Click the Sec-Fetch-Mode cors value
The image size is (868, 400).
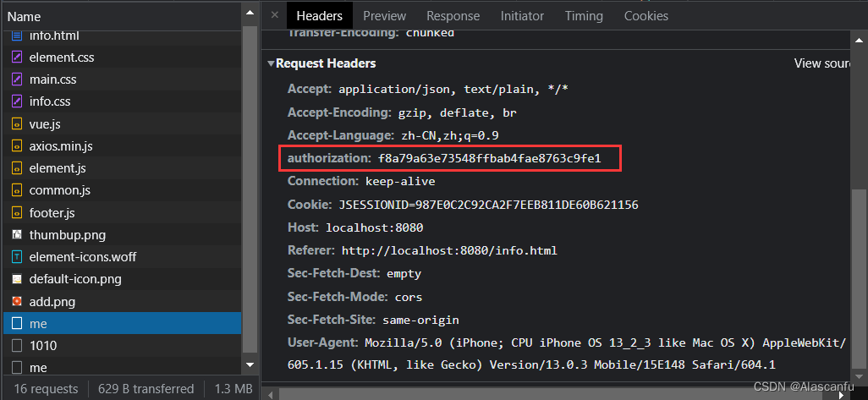click(x=409, y=297)
